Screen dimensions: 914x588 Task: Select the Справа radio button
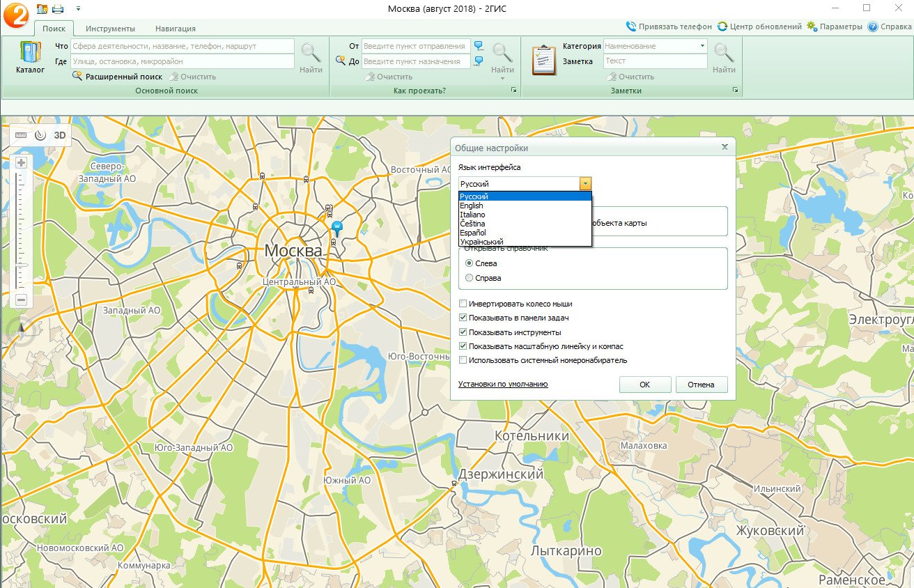470,278
